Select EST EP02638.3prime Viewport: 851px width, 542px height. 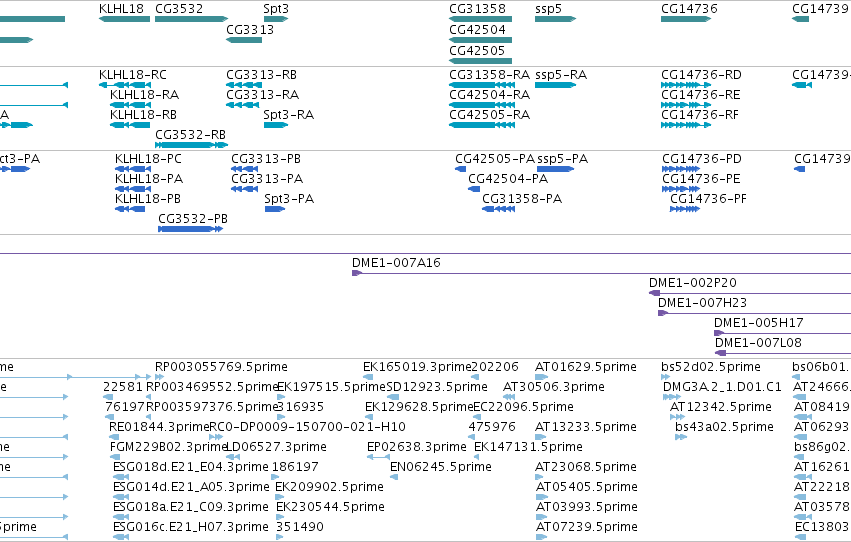pos(378,457)
